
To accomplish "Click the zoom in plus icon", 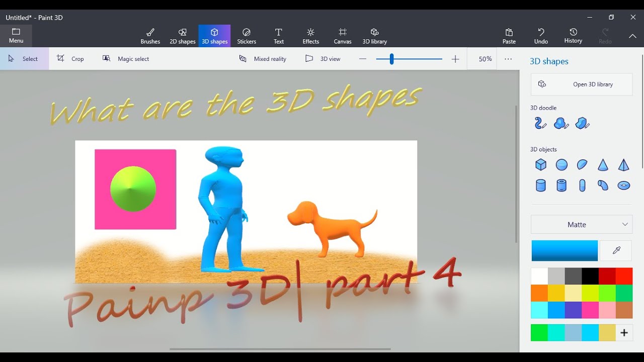I will (455, 59).
